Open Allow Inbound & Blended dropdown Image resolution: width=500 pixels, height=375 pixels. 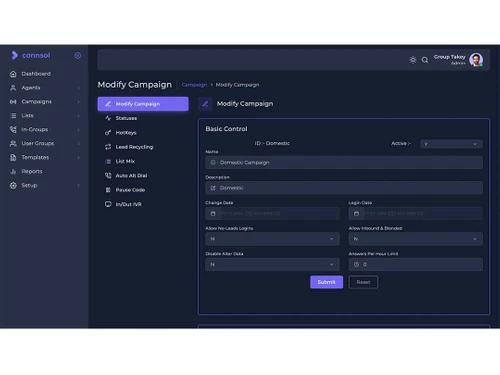[416, 239]
